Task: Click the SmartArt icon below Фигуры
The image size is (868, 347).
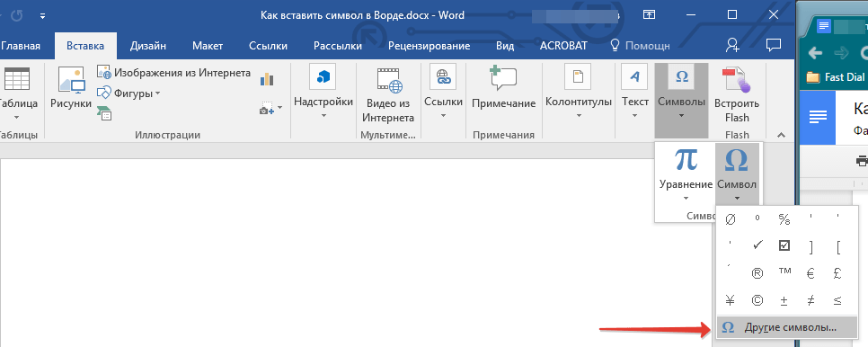Action: point(104,113)
